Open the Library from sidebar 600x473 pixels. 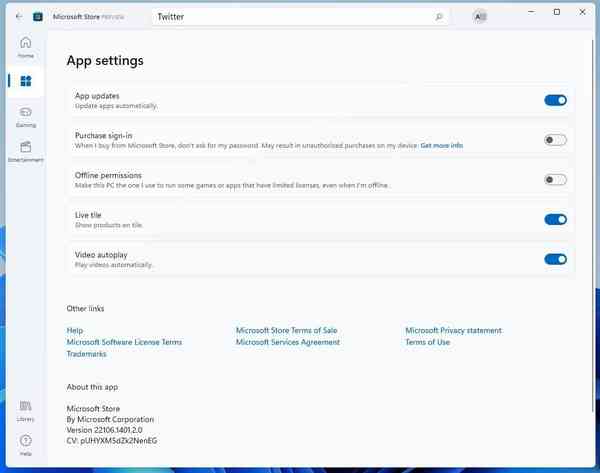coord(26,411)
